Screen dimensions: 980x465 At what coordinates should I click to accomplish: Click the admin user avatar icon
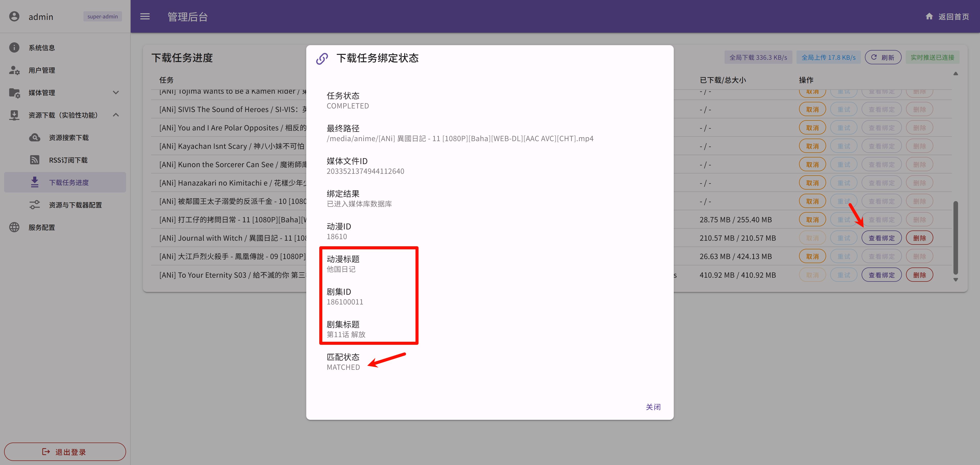coord(14,16)
